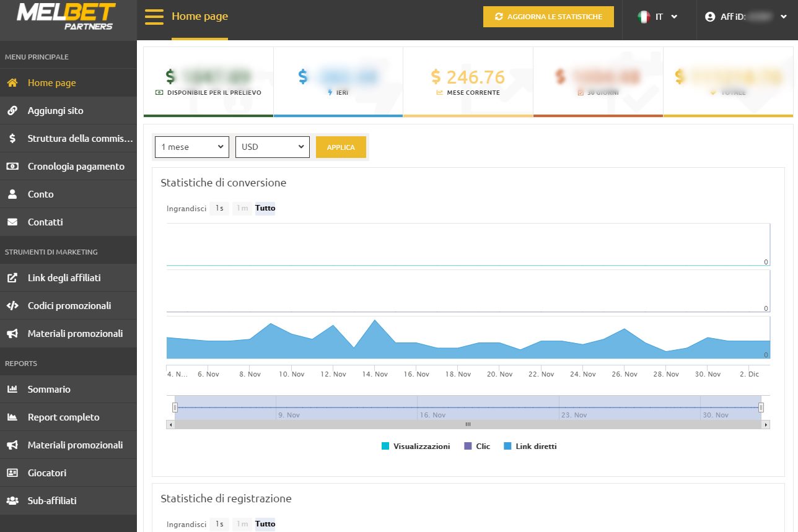The height and width of the screenshot is (532, 798).
Task: Click the Home page header title
Action: coord(199,17)
